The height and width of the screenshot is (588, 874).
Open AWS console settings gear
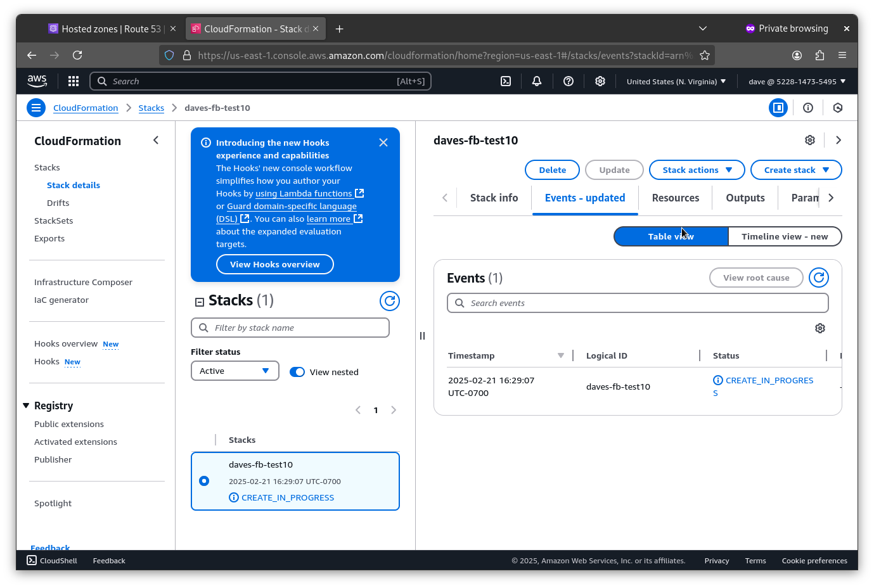pos(600,81)
